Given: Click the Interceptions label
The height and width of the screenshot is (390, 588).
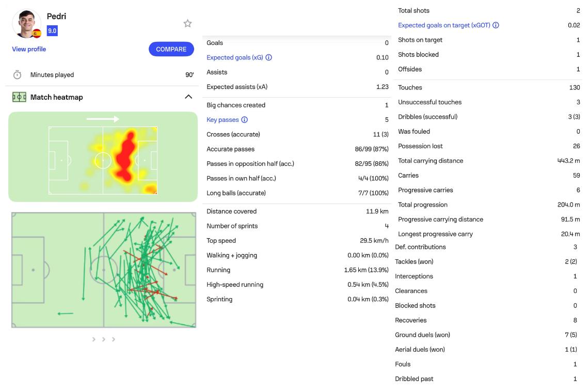Looking at the screenshot, I should [414, 276].
